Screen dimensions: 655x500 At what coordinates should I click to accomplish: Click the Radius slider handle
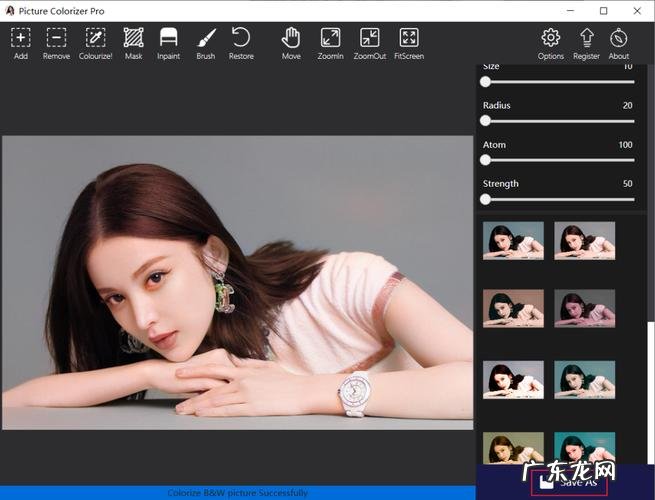click(x=485, y=120)
